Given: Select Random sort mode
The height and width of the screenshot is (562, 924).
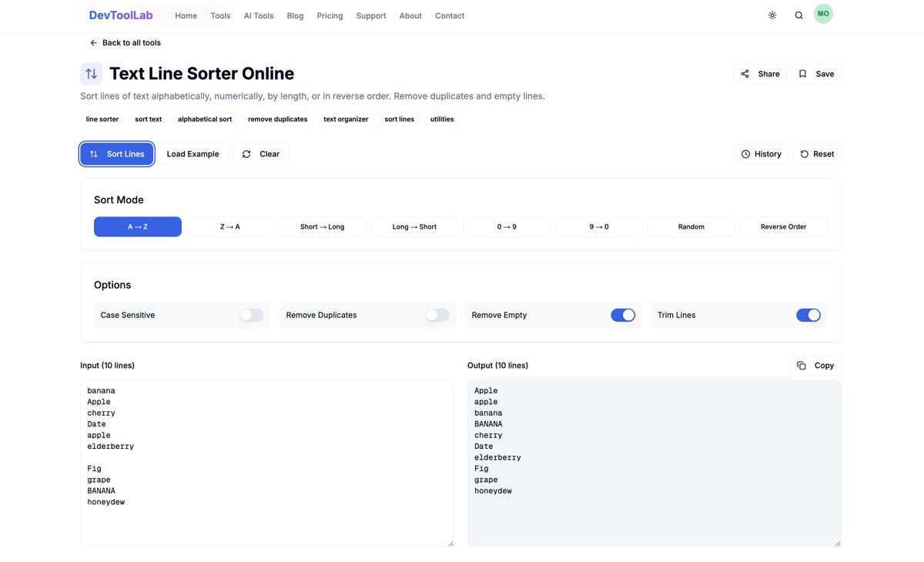Looking at the screenshot, I should [x=691, y=227].
